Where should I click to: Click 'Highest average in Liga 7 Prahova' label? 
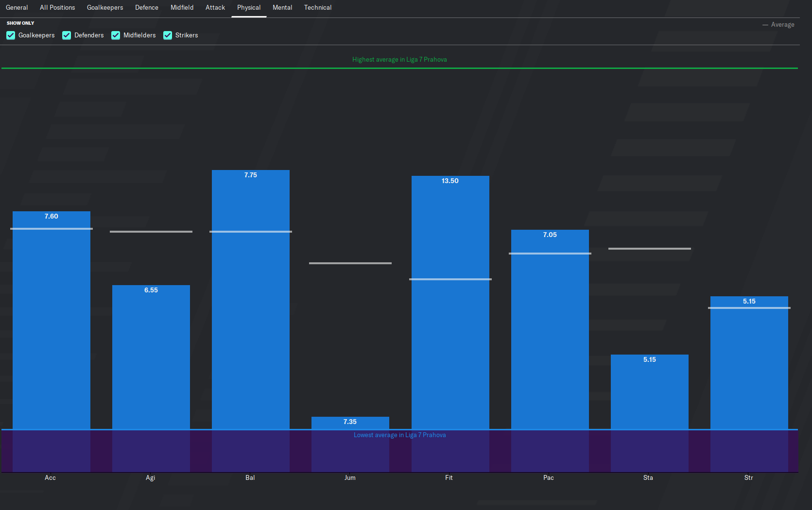click(399, 60)
